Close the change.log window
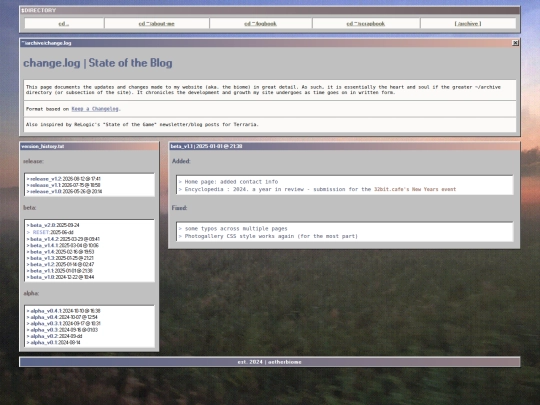This screenshot has width=540, height=405. coord(515,43)
